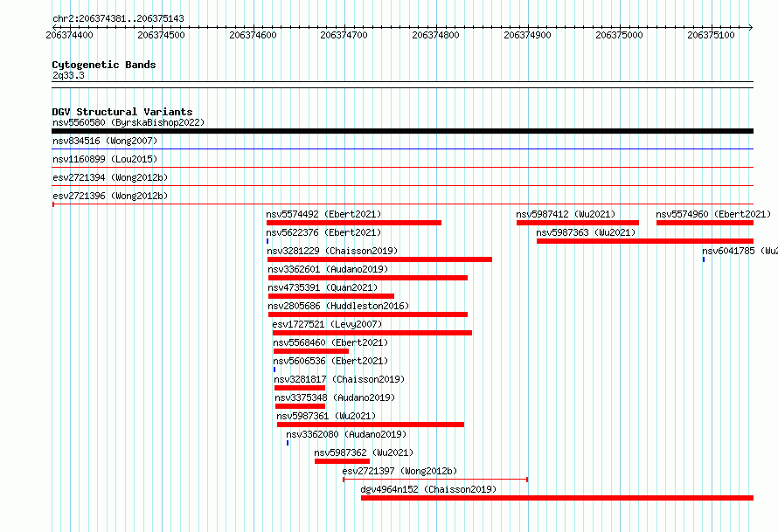Click the red bar under nsv5987412
The image size is (778, 532).
[x=578, y=223]
